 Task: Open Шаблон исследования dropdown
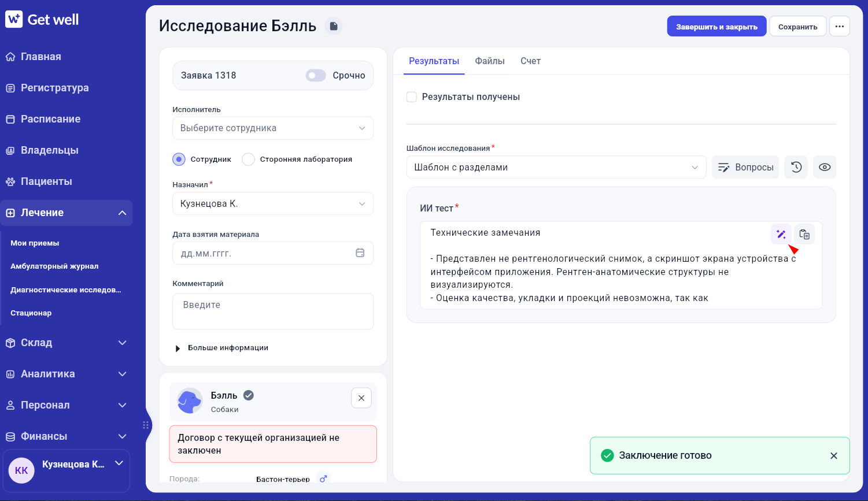(556, 167)
